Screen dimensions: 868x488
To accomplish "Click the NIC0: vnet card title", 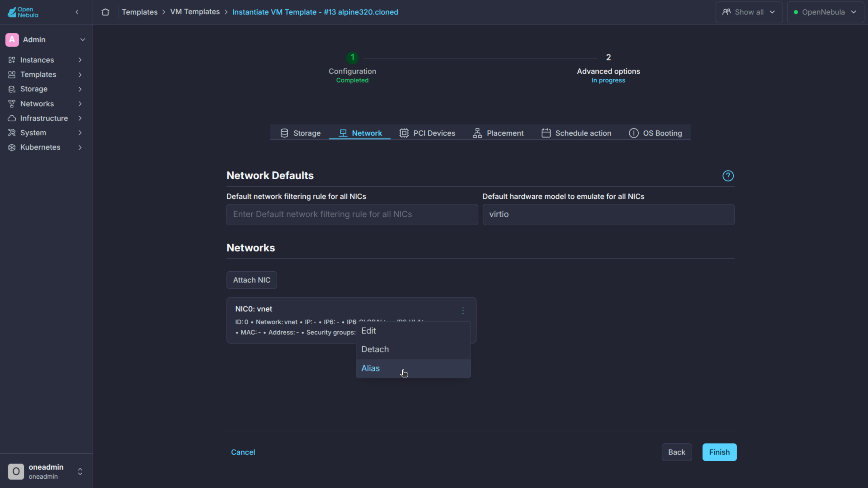I will pos(254,309).
